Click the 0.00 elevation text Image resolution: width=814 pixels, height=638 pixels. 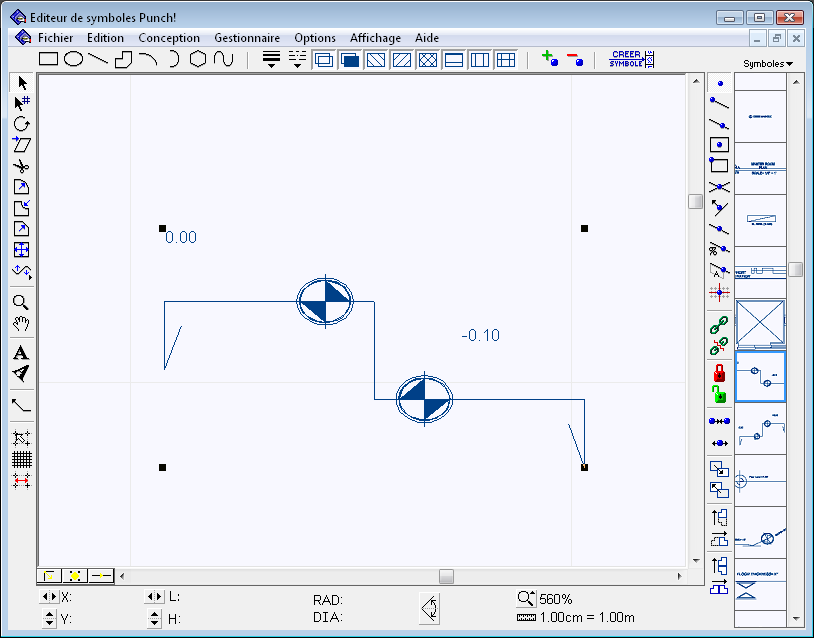tap(181, 237)
